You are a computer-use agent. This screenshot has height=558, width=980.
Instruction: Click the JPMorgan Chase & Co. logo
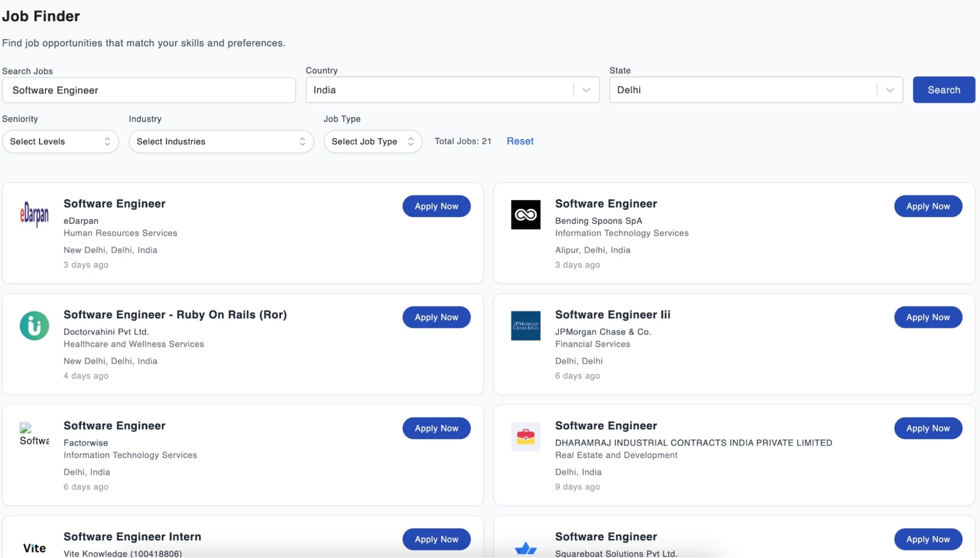(x=526, y=326)
